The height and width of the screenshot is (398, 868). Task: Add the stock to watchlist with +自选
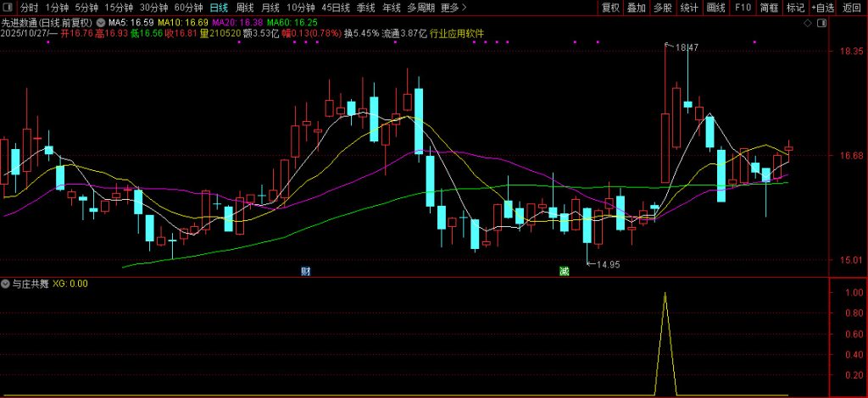pyautogui.click(x=822, y=8)
